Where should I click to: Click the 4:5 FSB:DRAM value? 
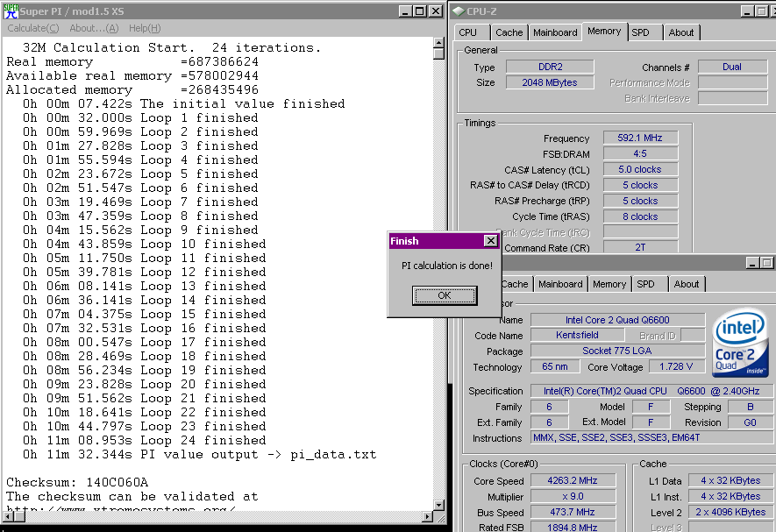640,153
